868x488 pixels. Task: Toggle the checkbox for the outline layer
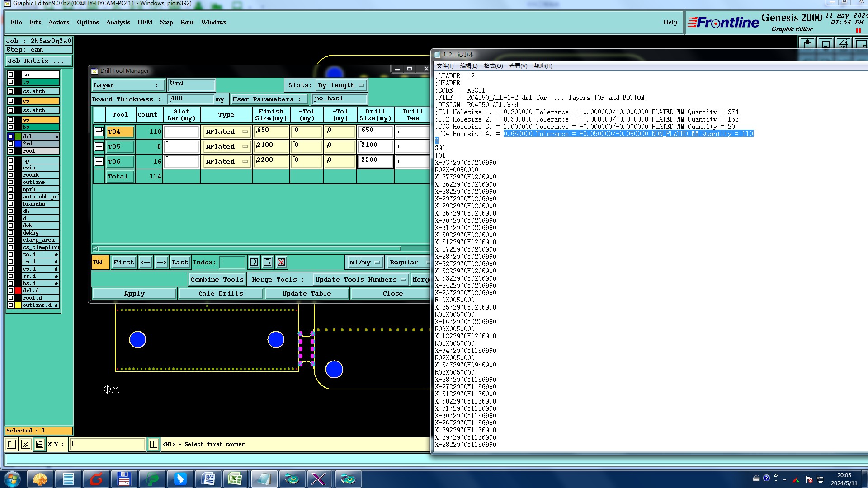pyautogui.click(x=11, y=182)
